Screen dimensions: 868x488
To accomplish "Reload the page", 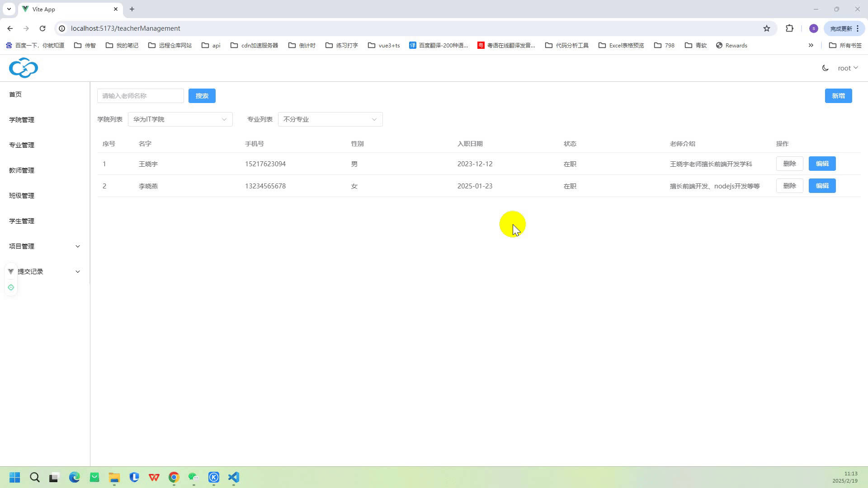I will [42, 28].
